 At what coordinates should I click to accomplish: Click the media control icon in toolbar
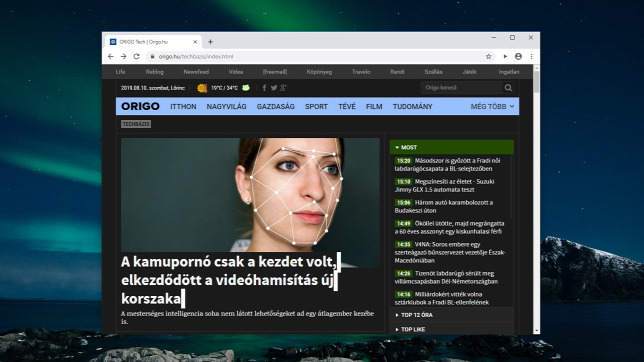pos(505,56)
